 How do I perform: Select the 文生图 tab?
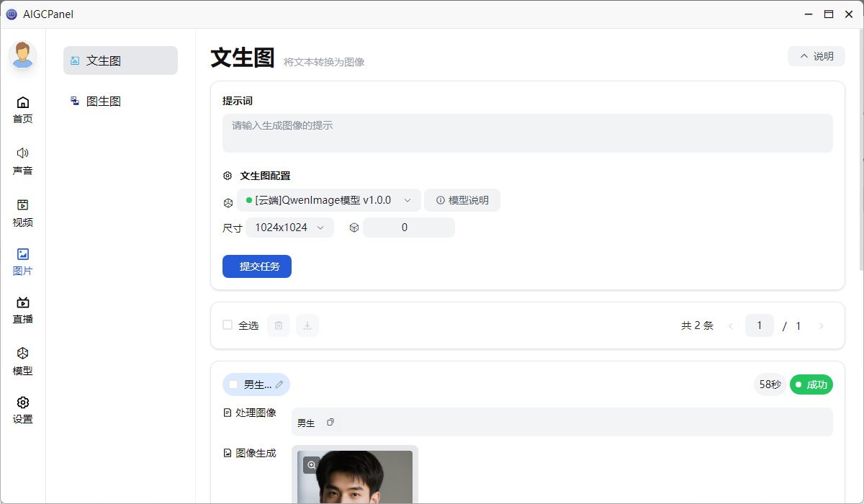pyautogui.click(x=120, y=60)
